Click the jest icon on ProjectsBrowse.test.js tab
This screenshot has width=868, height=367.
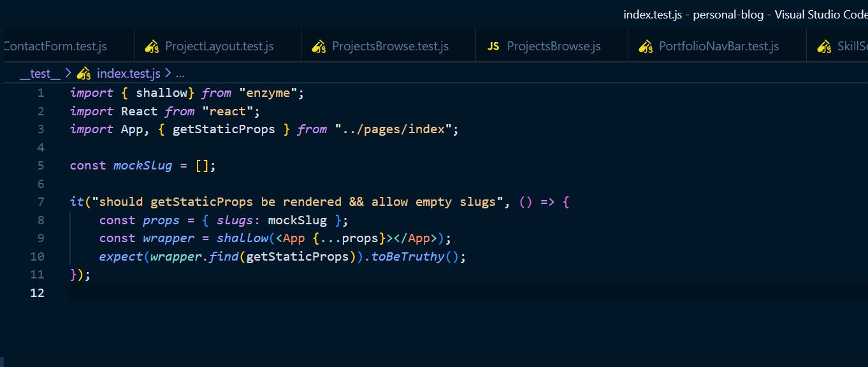tap(319, 47)
